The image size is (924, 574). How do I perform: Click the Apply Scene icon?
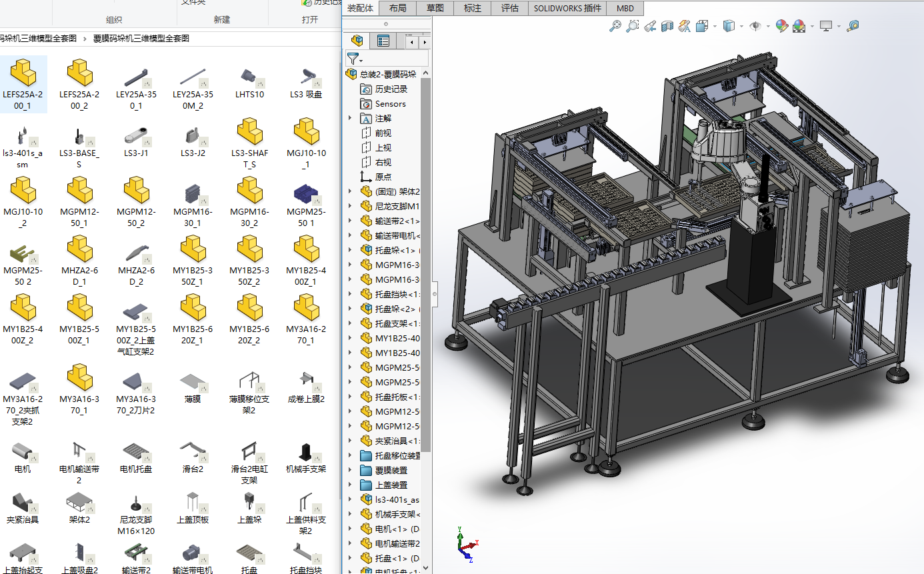[x=799, y=26]
